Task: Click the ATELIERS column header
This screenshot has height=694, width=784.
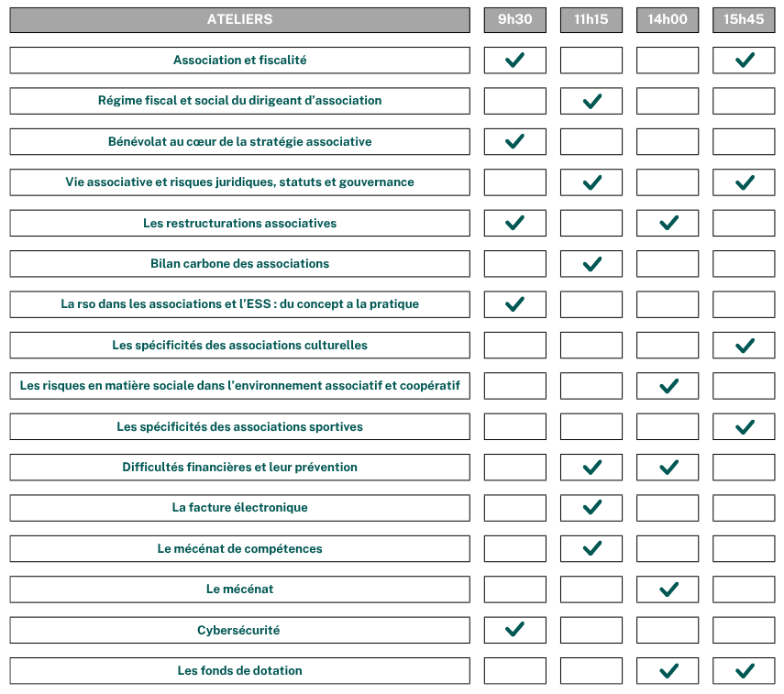Action: (239, 20)
